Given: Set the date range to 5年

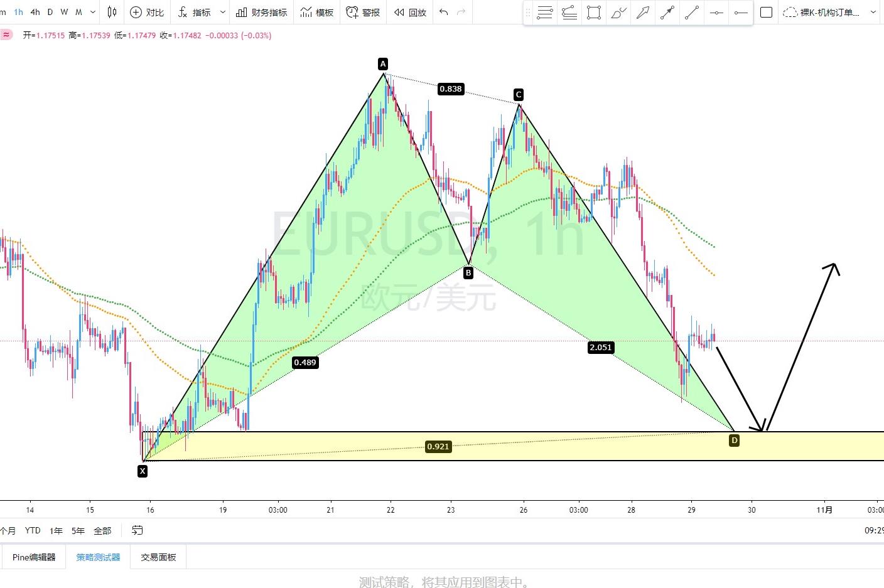Looking at the screenshot, I should [x=78, y=531].
